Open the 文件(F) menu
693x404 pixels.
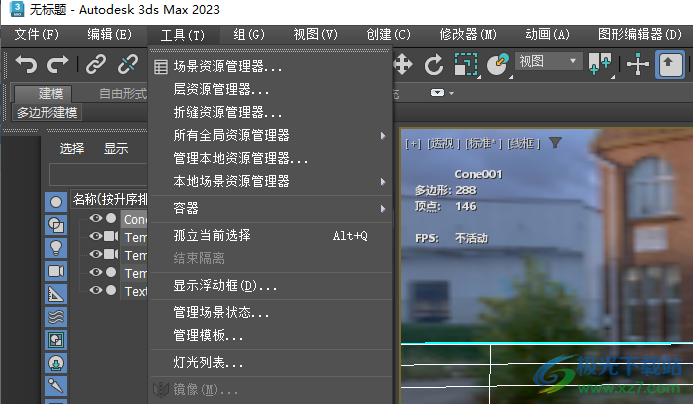click(36, 34)
